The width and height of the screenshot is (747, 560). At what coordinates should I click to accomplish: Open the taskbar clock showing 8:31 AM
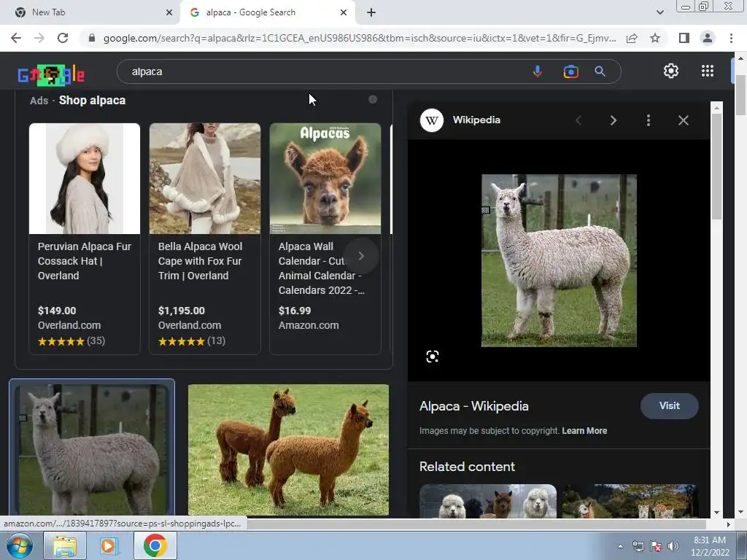point(710,546)
